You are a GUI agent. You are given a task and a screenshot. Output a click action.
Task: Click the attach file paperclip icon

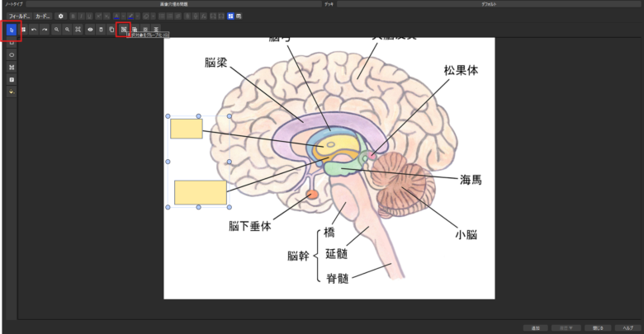(x=187, y=16)
